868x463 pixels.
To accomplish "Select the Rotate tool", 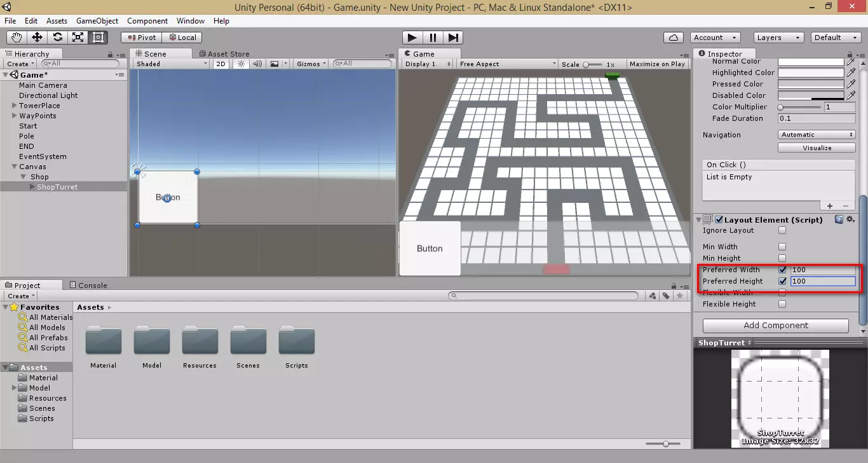I will coord(58,38).
